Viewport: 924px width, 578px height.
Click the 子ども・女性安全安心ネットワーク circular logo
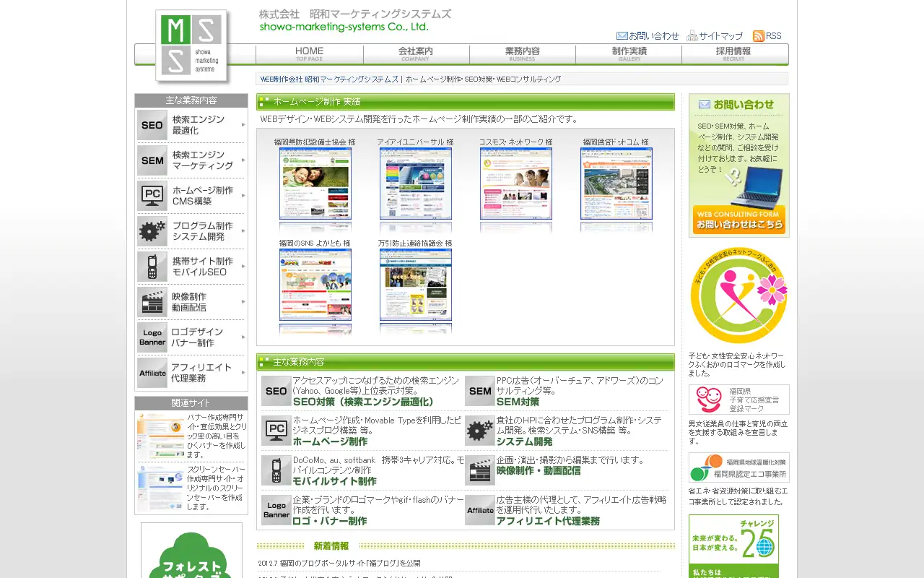pos(739,296)
